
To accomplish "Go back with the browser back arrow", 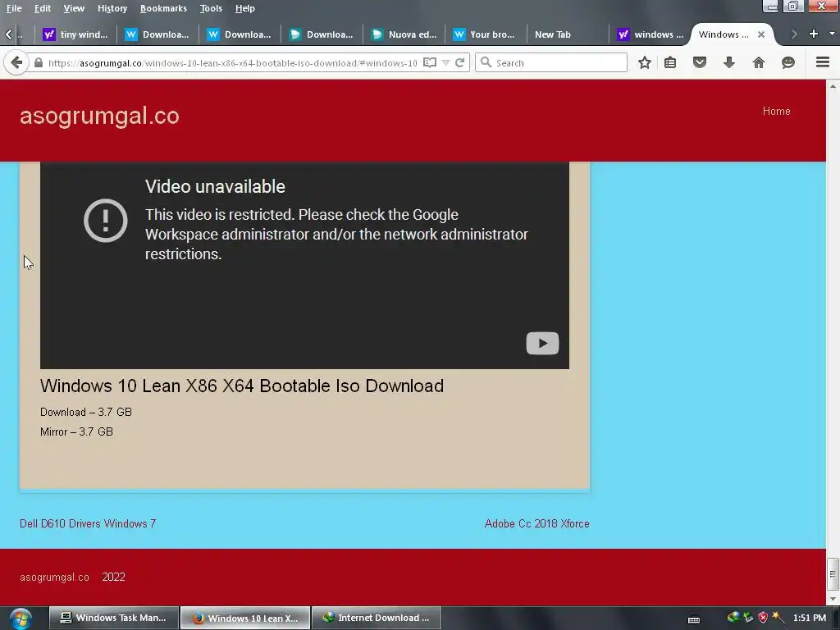I will 16,62.
